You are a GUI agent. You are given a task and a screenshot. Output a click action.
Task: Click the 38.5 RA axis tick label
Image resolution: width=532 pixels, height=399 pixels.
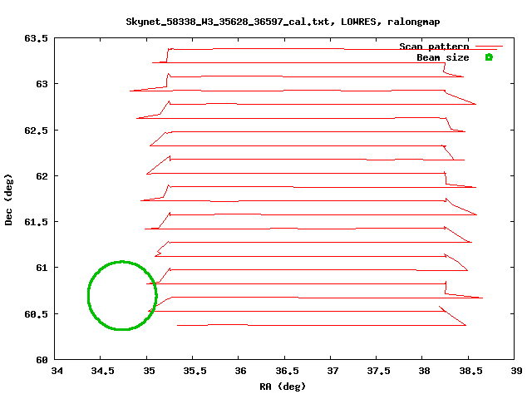tap(470, 371)
